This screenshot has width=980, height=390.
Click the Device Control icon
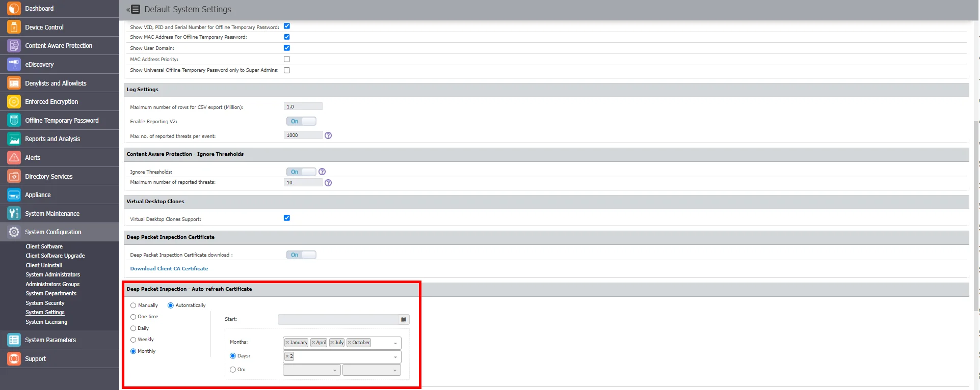[x=14, y=27]
